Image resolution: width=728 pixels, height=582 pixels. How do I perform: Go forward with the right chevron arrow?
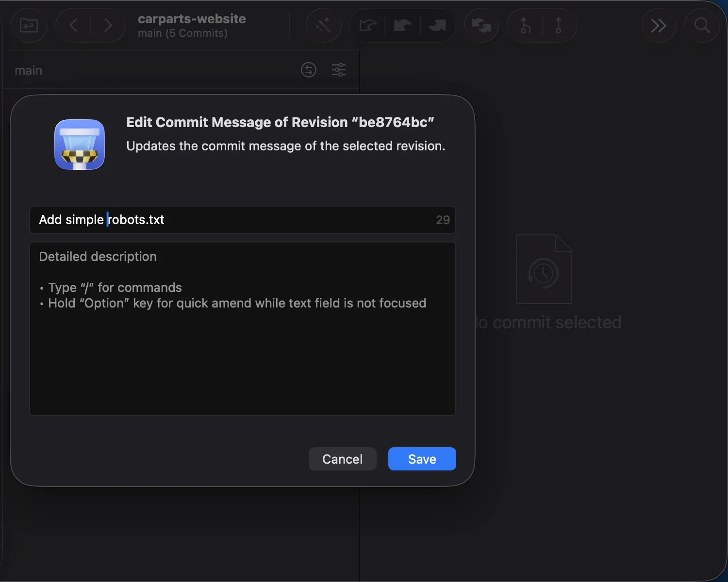[108, 25]
